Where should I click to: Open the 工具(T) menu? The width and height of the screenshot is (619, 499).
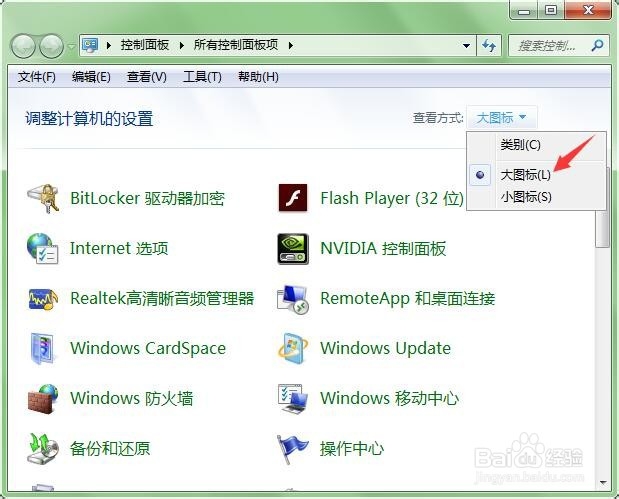202,76
